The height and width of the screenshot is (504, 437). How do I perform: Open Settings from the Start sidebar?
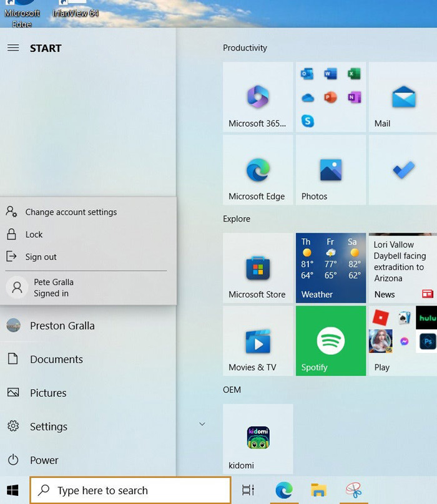88,427
